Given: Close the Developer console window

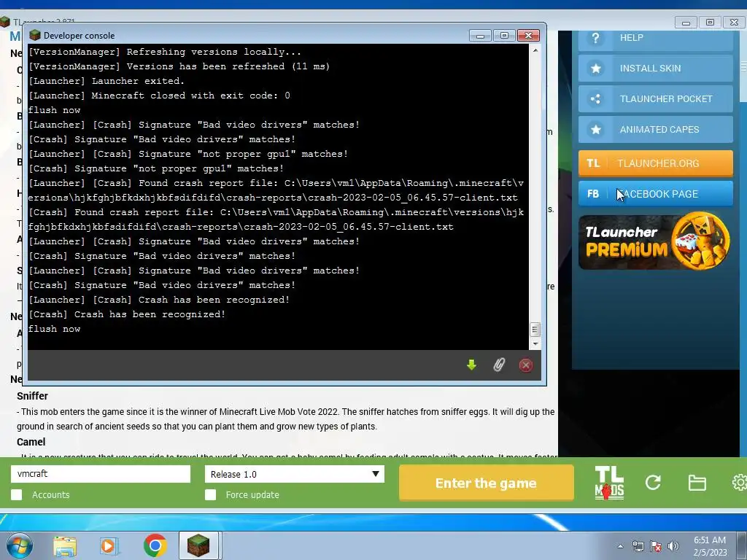Looking at the screenshot, I should pyautogui.click(x=528, y=36).
